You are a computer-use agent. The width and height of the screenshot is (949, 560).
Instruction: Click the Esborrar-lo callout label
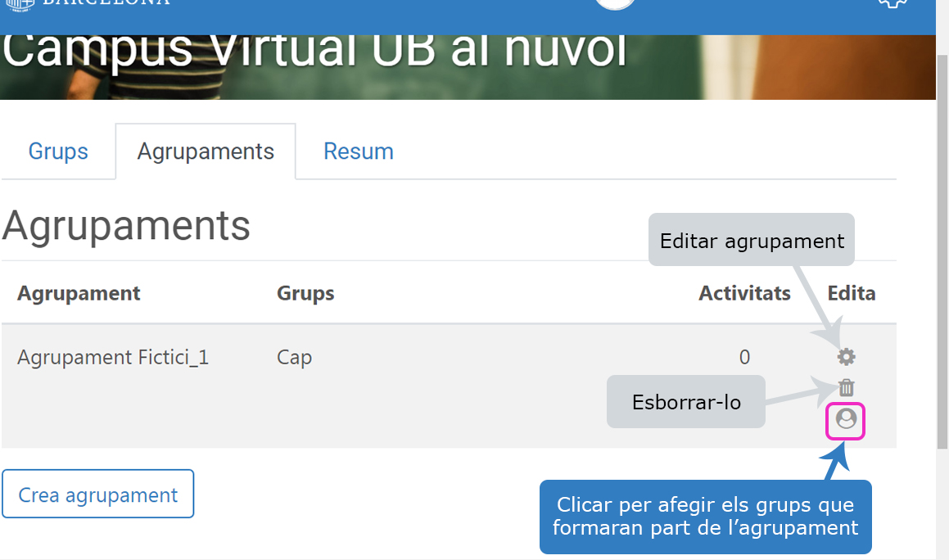(x=685, y=402)
